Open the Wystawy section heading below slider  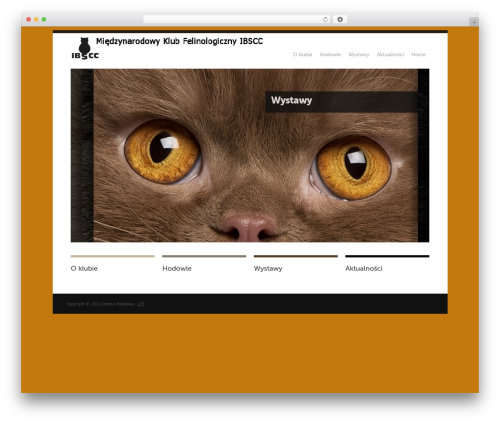[268, 268]
